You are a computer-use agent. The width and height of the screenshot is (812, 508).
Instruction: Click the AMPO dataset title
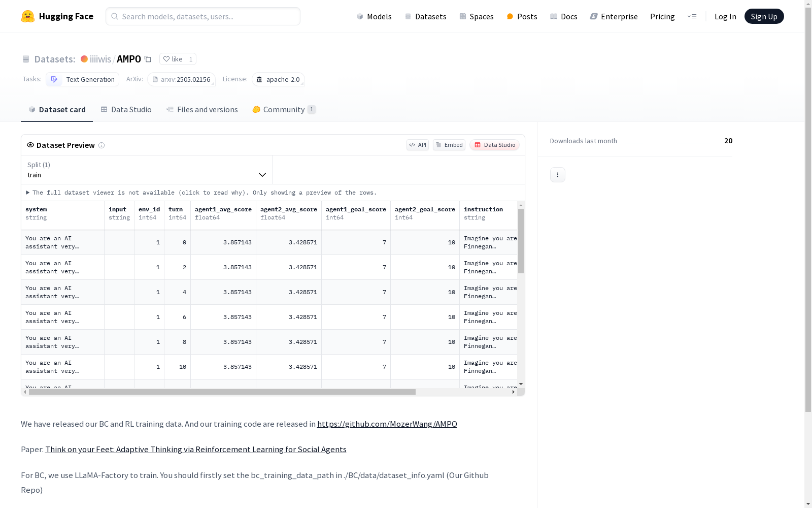[x=129, y=59]
